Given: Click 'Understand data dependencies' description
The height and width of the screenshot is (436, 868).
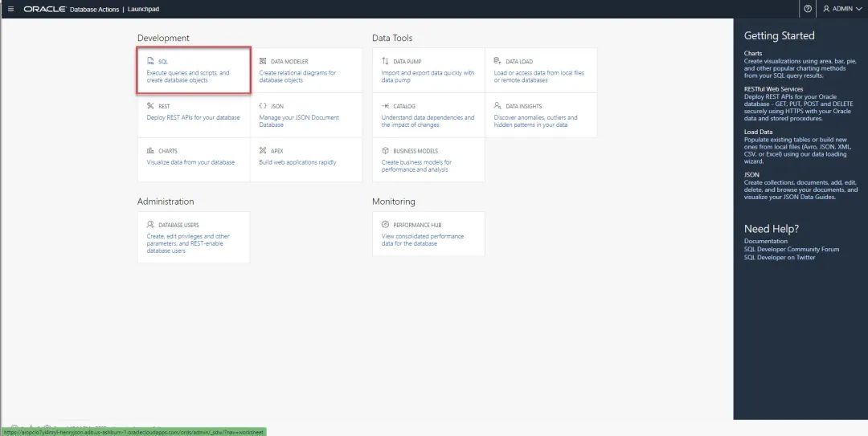Looking at the screenshot, I should [428, 121].
